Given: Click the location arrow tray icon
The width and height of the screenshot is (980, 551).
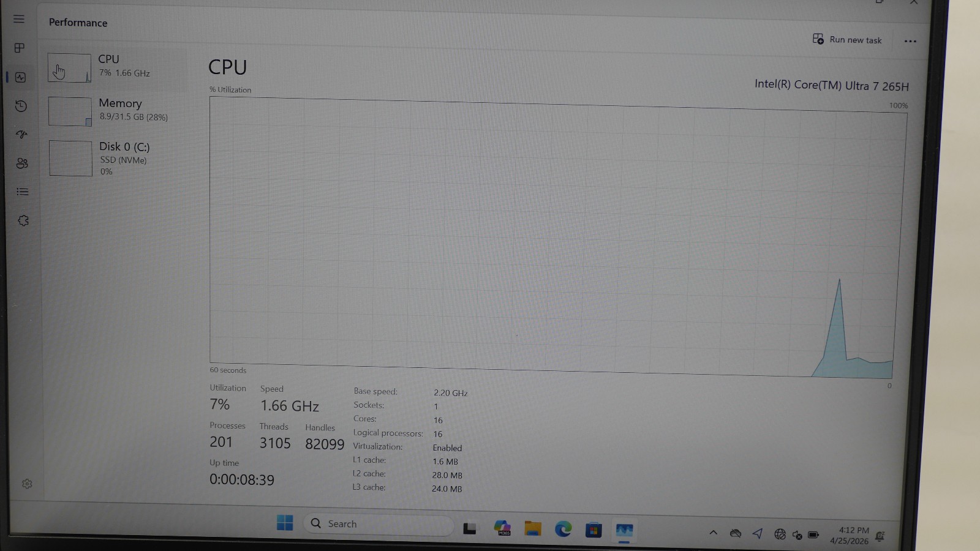Looking at the screenshot, I should 758,533.
